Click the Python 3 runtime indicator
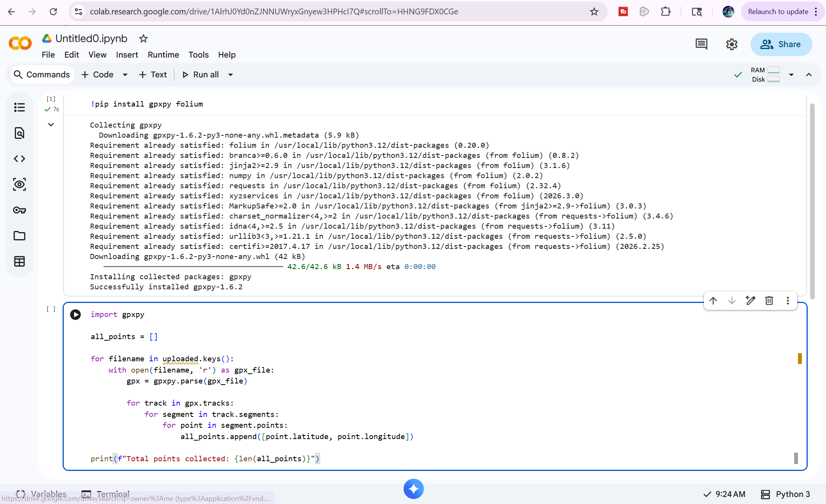826x504 pixels. click(x=786, y=494)
